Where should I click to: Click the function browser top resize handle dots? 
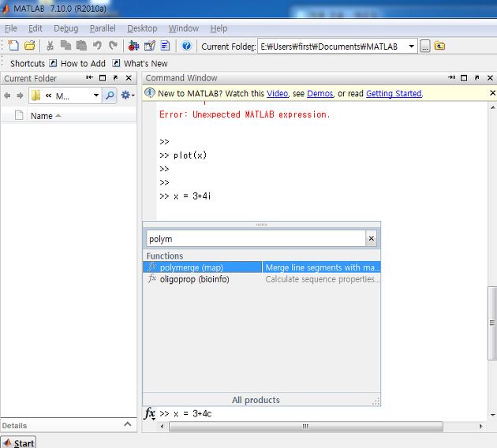(x=261, y=224)
